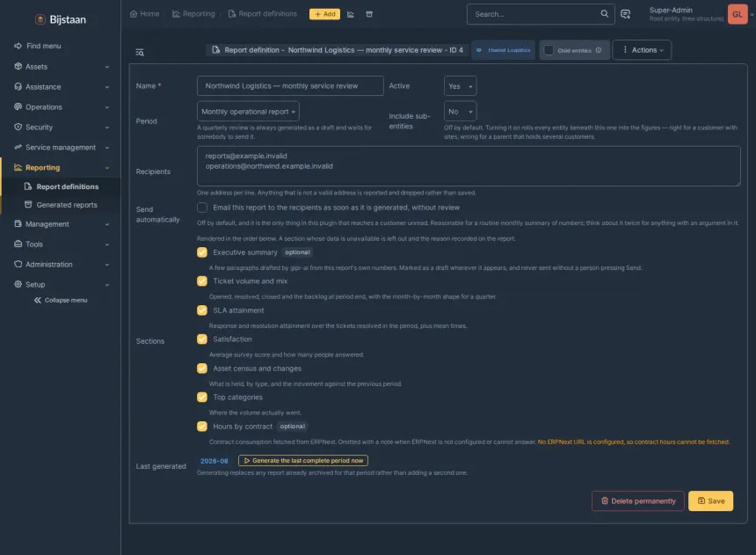Screen dimensions: 756x555
Task: Click the archive box icon in top bar
Action: coord(369,14)
